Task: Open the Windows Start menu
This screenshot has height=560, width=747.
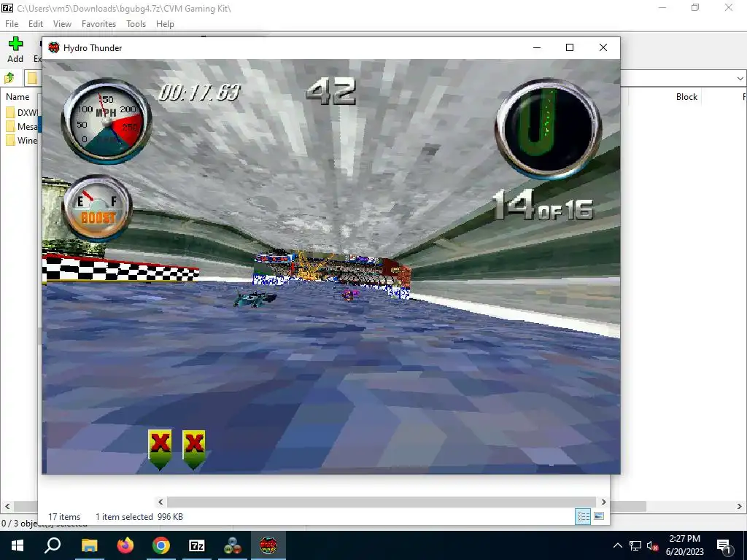Action: (x=18, y=545)
